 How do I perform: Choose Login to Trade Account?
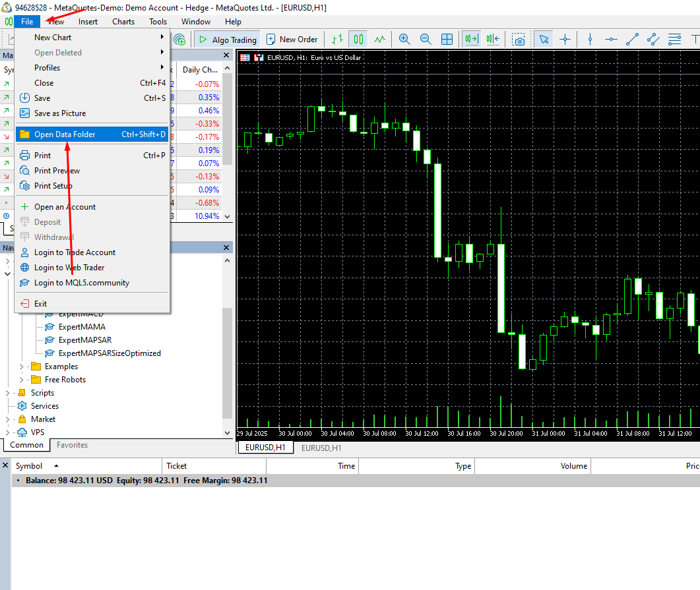pyautogui.click(x=75, y=252)
